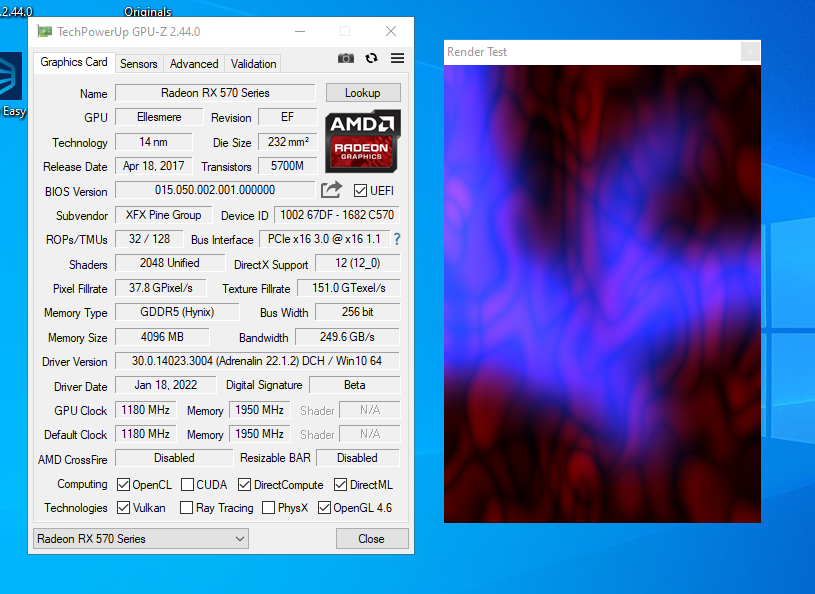Take a screenshot with the camera icon

click(346, 58)
